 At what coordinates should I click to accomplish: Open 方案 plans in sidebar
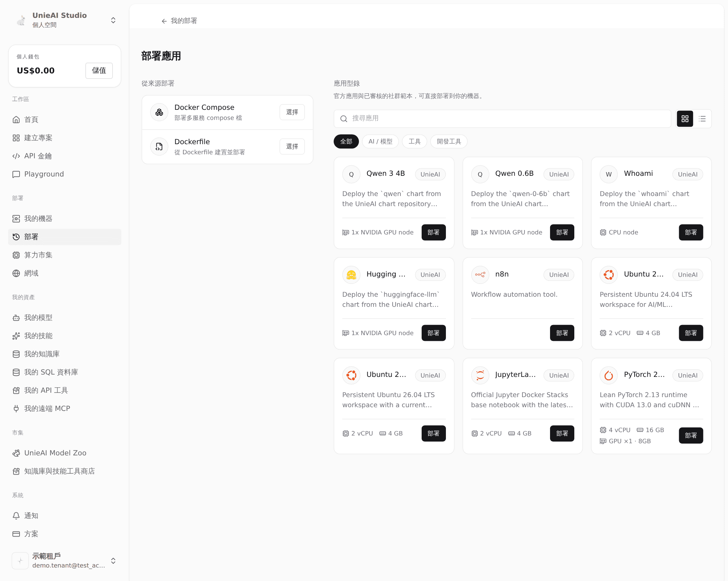point(64,534)
